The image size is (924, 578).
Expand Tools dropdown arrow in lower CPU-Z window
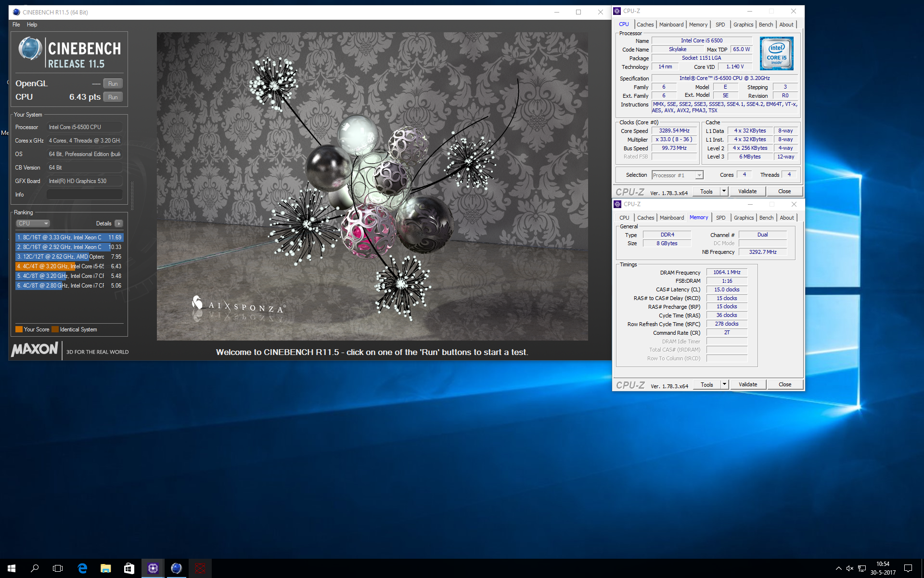click(724, 384)
